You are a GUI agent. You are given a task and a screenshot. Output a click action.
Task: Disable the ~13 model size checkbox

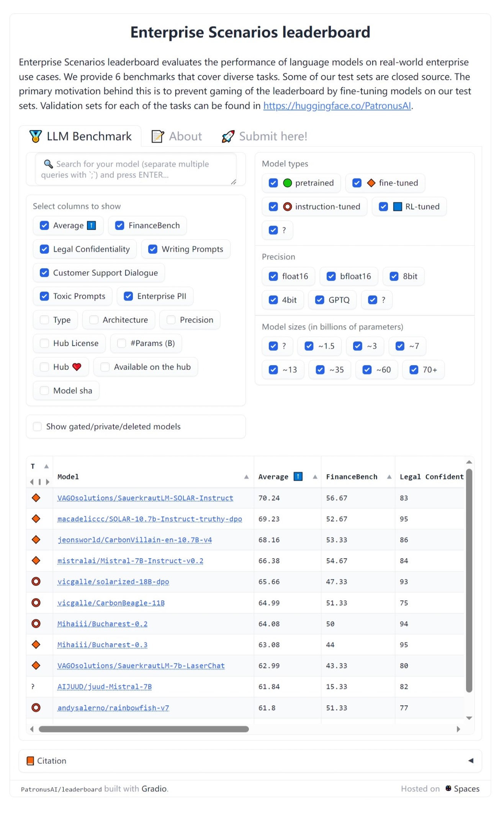273,370
